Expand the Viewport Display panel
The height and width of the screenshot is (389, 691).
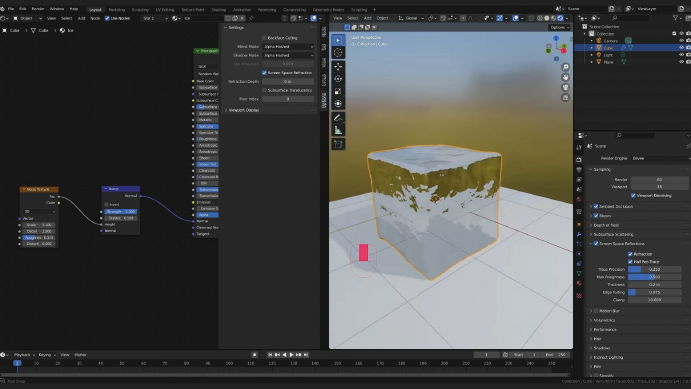click(x=243, y=110)
